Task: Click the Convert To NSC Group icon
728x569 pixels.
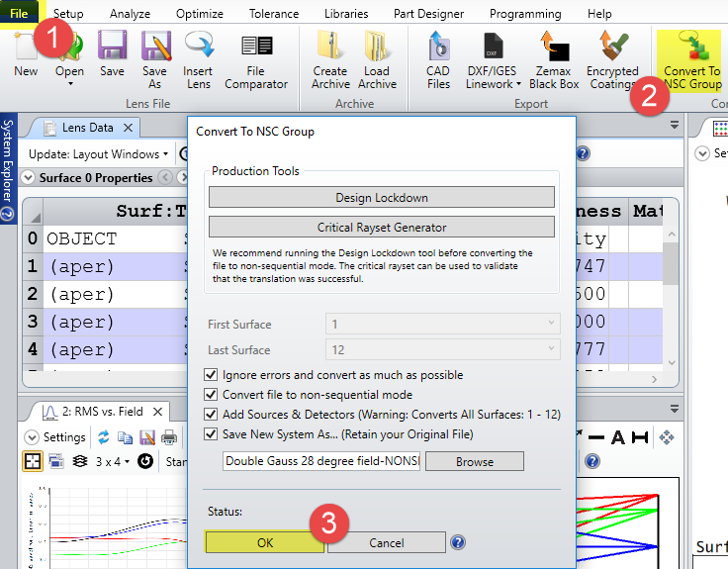Action: (x=691, y=46)
